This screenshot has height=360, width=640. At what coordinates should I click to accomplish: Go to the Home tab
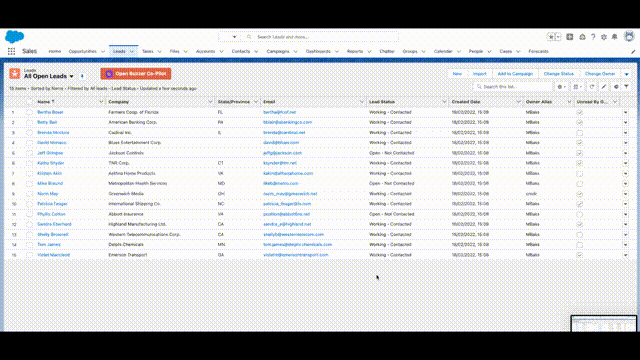point(54,51)
